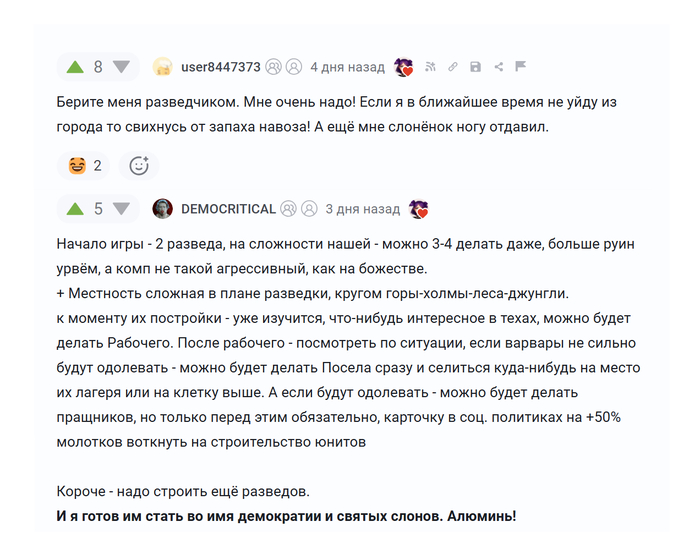Viewport: 700px width, 560px height.
Task: Share user8447373's comment
Action: [498, 67]
